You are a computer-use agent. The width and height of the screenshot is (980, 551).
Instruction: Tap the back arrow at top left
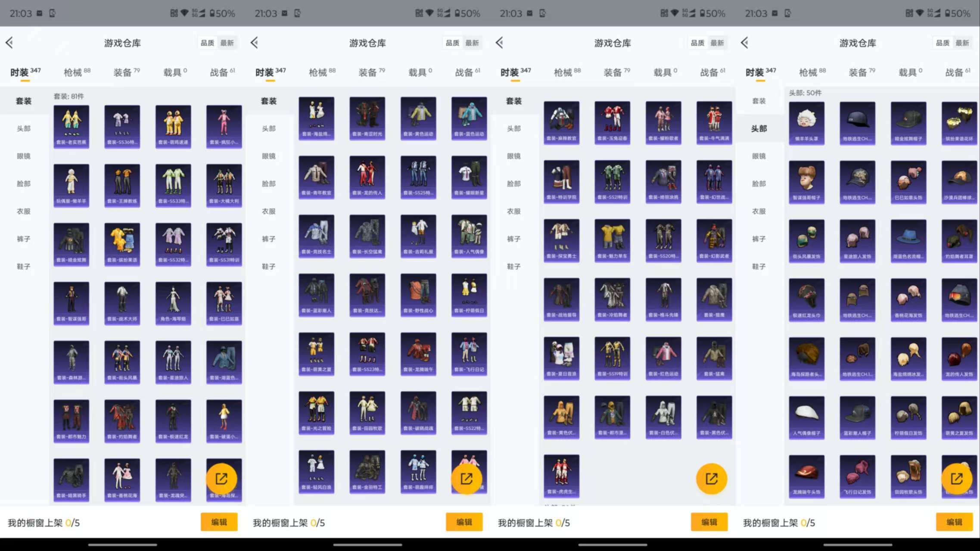[9, 43]
